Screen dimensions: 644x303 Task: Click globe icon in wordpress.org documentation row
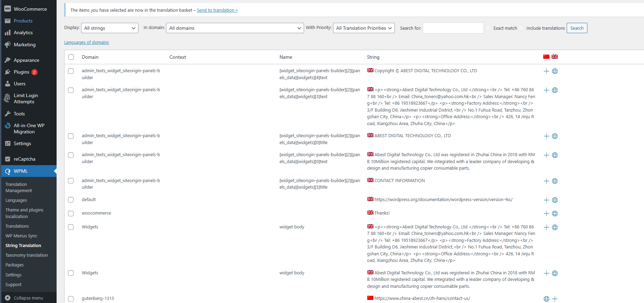click(555, 200)
